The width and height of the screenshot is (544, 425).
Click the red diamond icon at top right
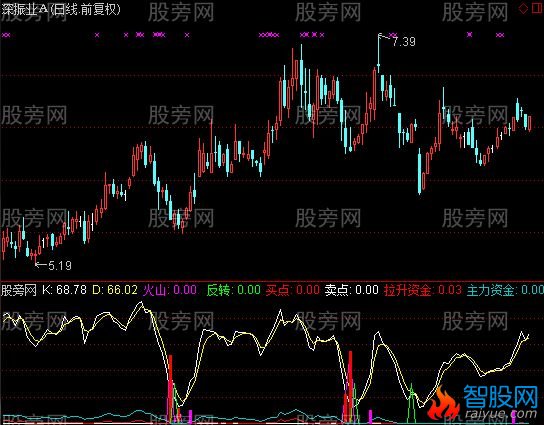(x=523, y=8)
